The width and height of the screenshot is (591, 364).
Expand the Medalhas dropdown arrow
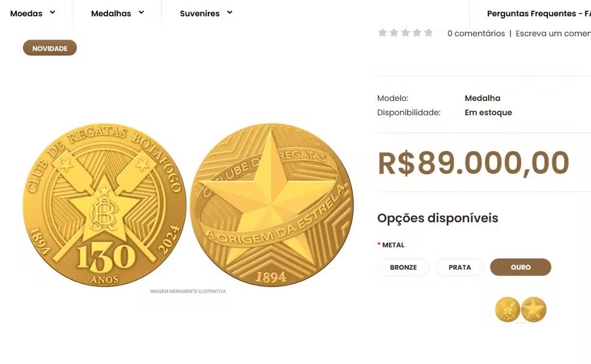(x=141, y=13)
